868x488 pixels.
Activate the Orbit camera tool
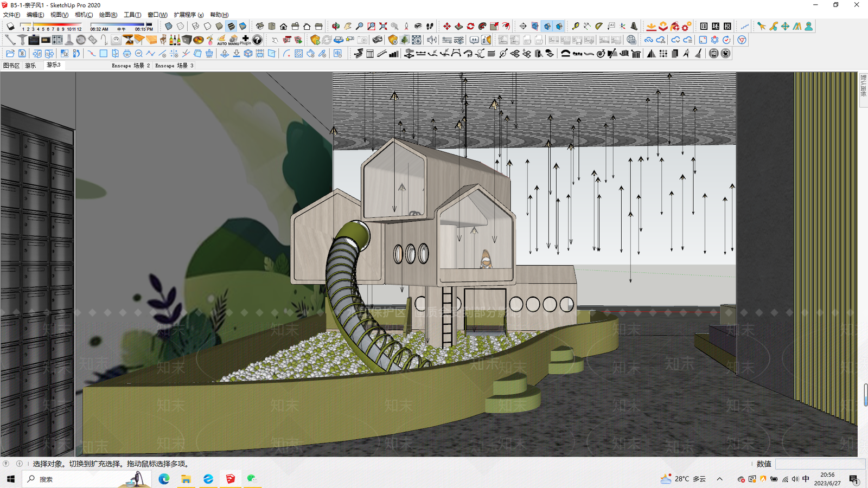pyautogui.click(x=336, y=26)
